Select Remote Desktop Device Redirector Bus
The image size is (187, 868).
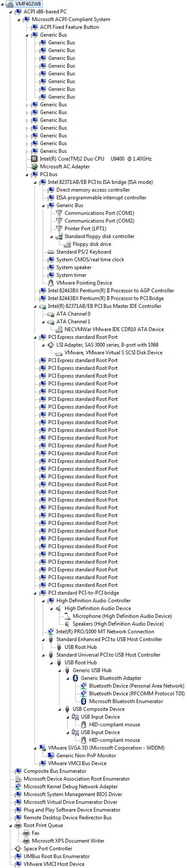(x=68, y=818)
